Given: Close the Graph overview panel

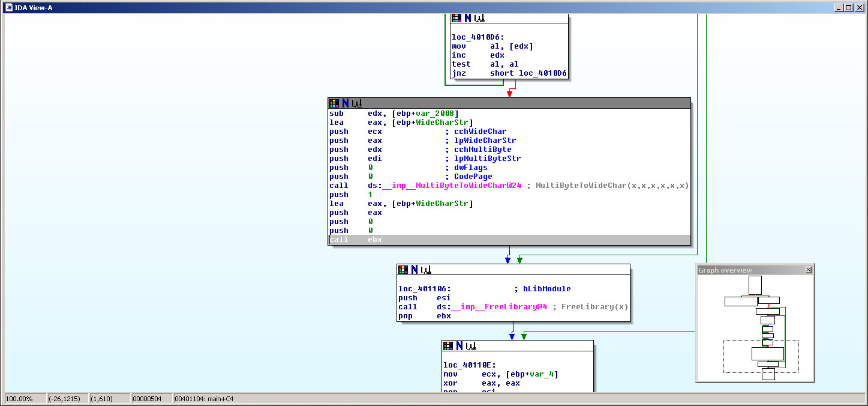Looking at the screenshot, I should [x=808, y=270].
